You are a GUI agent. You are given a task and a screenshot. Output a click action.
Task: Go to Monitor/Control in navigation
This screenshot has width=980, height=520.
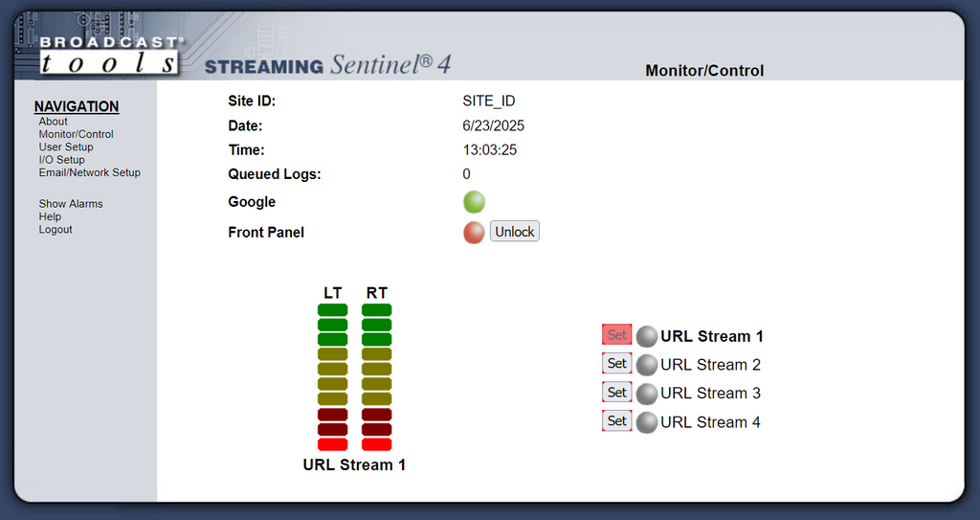[x=77, y=134]
